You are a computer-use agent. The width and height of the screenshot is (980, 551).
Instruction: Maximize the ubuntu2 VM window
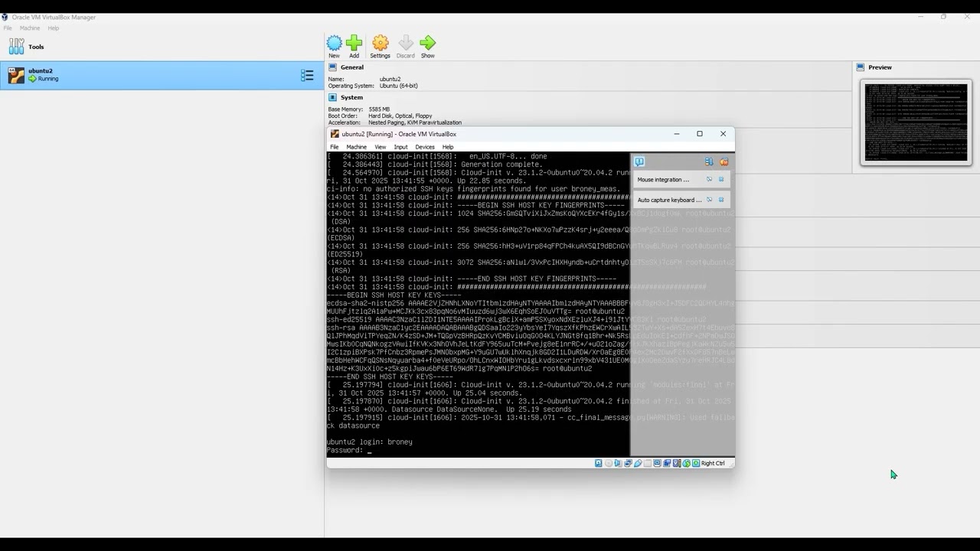point(699,134)
